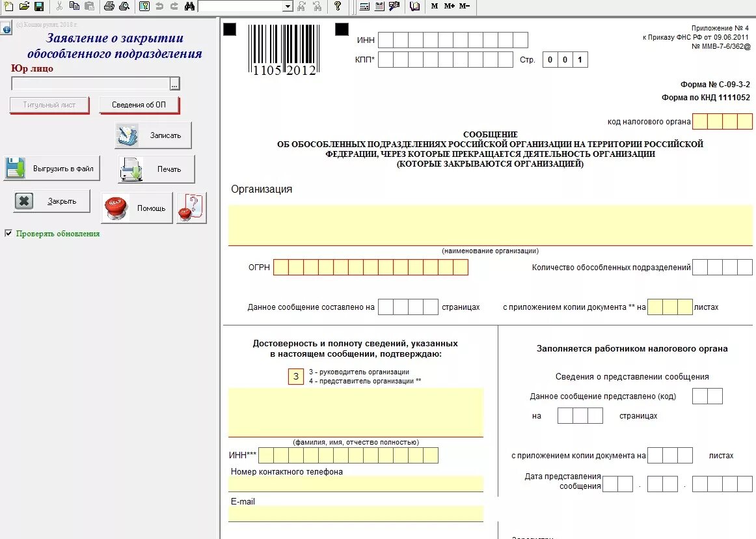
Task: Click the yellow фамилия, имя, отчество field
Action: 356,413
